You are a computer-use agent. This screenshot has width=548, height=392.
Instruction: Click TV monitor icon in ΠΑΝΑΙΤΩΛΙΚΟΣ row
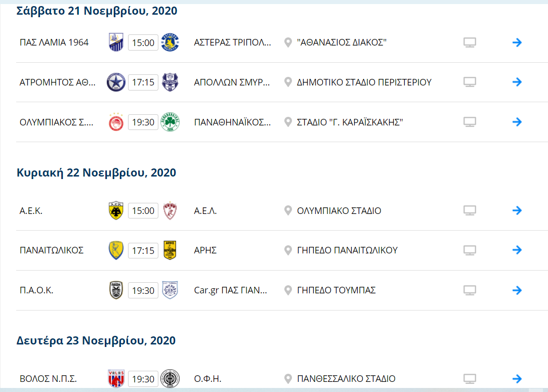coord(470,250)
